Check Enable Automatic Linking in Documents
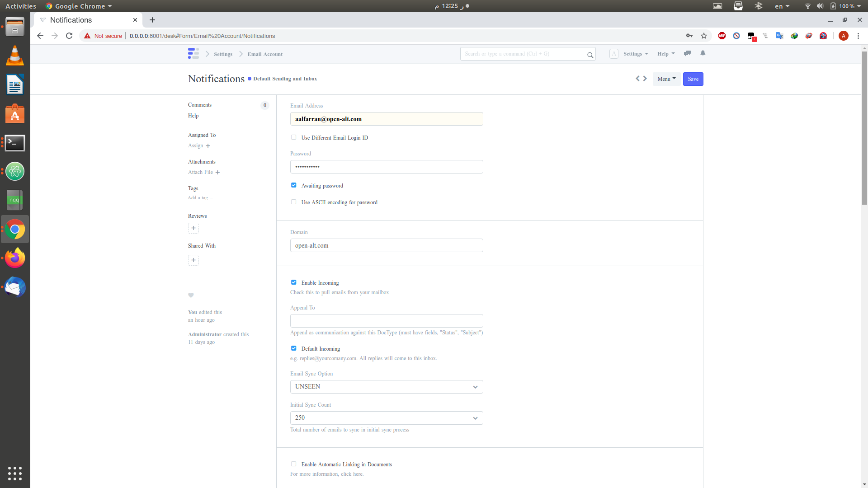Screen dimensions: 868x488 point(293,464)
